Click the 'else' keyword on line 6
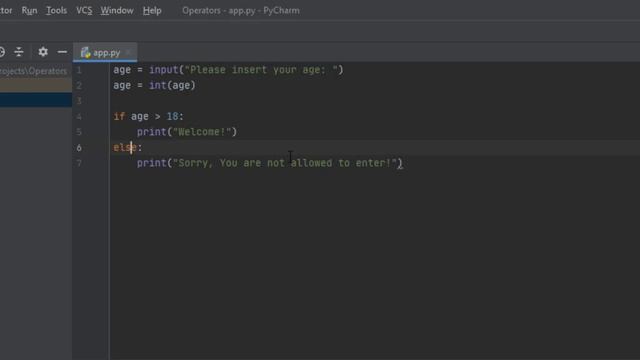 click(x=125, y=147)
